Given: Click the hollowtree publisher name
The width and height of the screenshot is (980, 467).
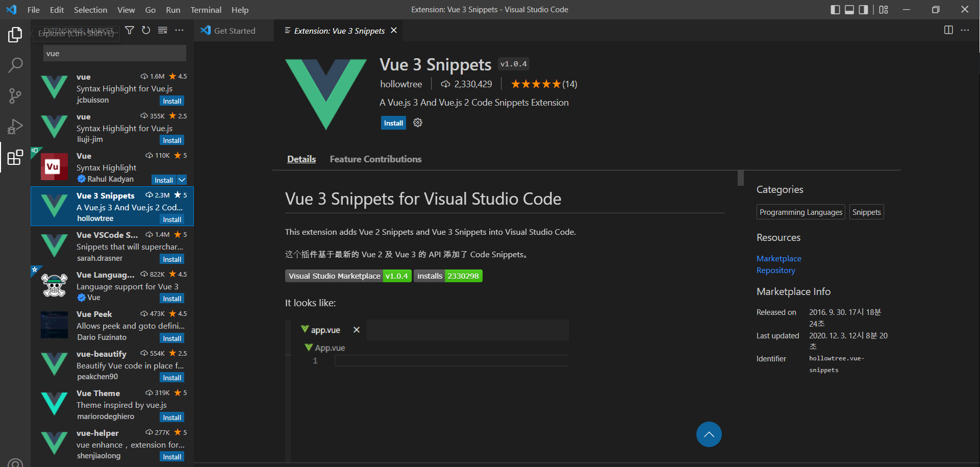Looking at the screenshot, I should click(401, 84).
